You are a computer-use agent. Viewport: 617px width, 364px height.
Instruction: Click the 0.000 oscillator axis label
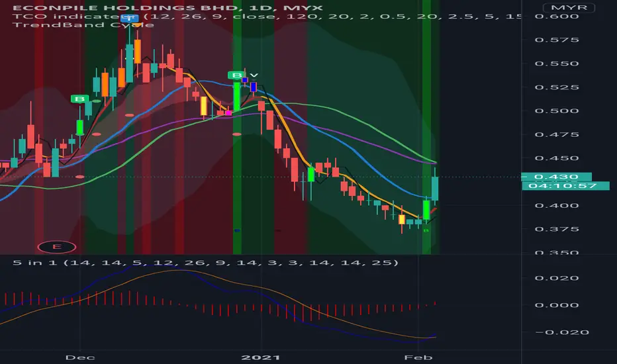point(556,305)
